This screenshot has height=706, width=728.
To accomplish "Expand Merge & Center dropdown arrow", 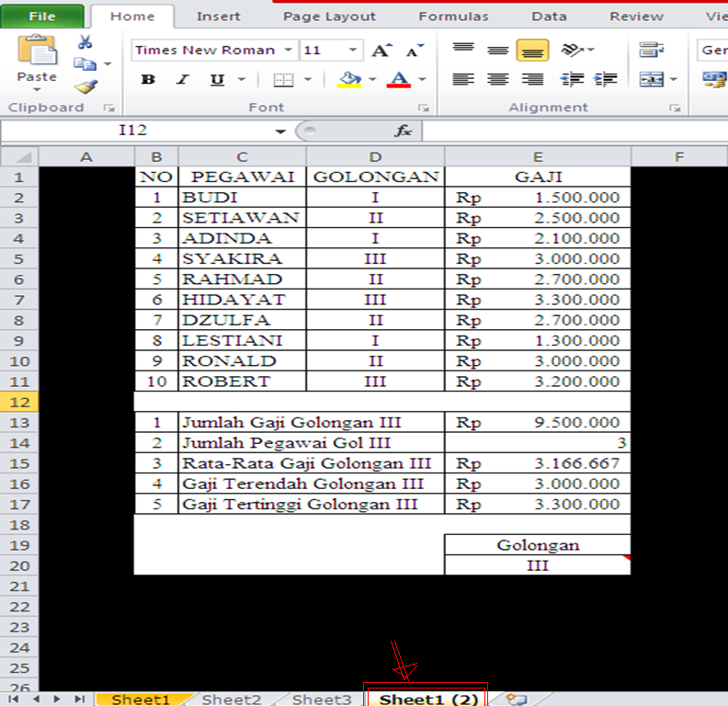I will [x=674, y=79].
